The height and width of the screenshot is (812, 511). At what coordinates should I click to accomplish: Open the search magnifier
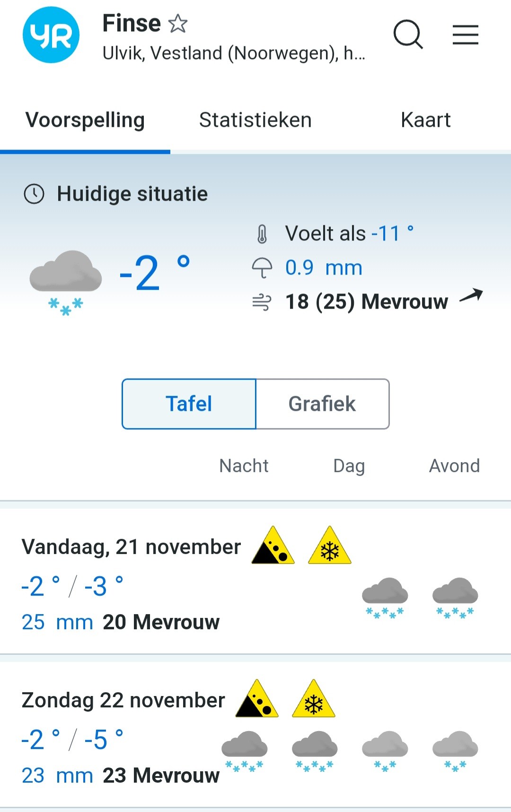point(408,35)
